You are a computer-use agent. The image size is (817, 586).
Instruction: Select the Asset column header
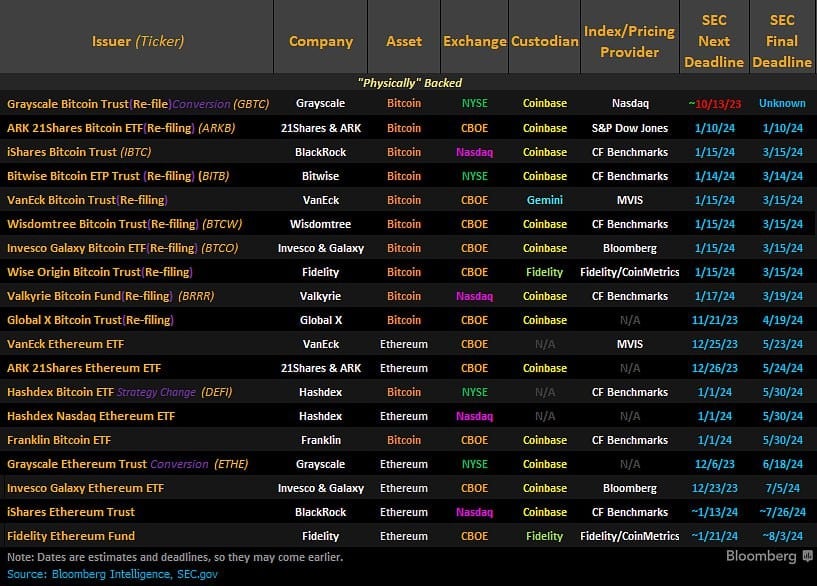coord(404,42)
